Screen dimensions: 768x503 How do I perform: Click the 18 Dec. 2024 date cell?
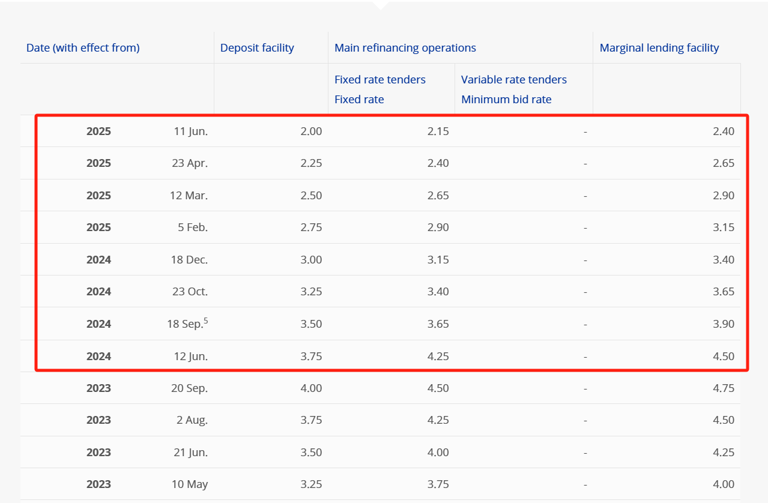click(188, 260)
